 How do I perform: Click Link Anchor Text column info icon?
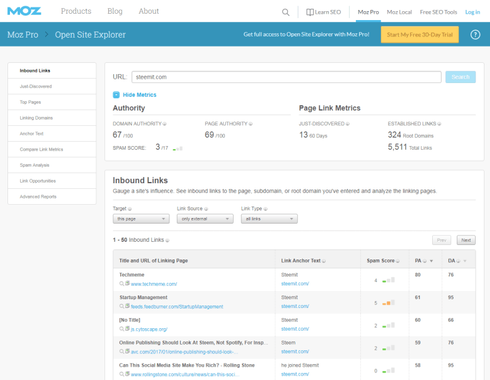324,261
